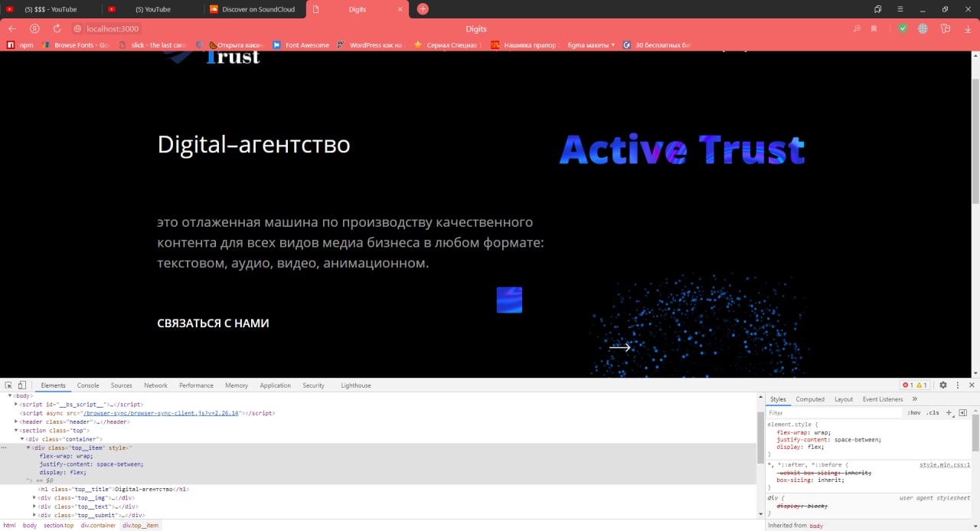The height and width of the screenshot is (531, 980).
Task: Expand the top__text div
Action: pos(34,506)
